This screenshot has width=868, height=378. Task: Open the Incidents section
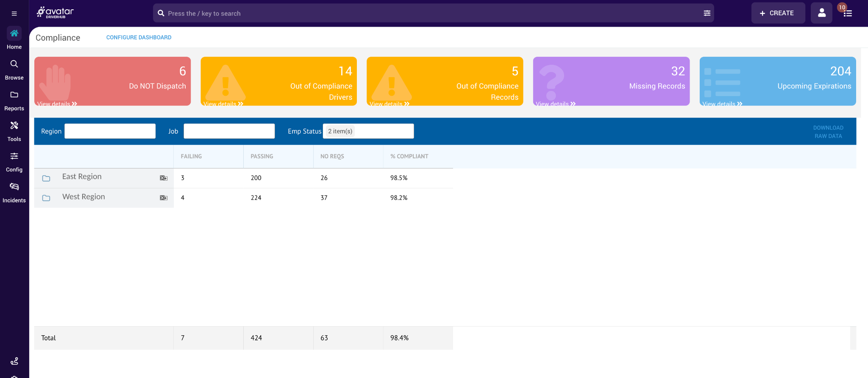14,192
